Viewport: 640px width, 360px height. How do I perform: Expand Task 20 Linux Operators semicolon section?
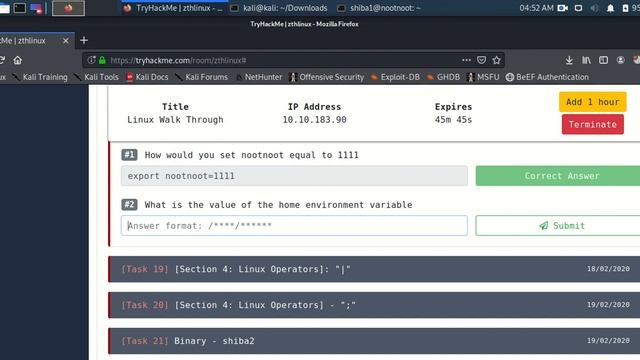[374, 305]
